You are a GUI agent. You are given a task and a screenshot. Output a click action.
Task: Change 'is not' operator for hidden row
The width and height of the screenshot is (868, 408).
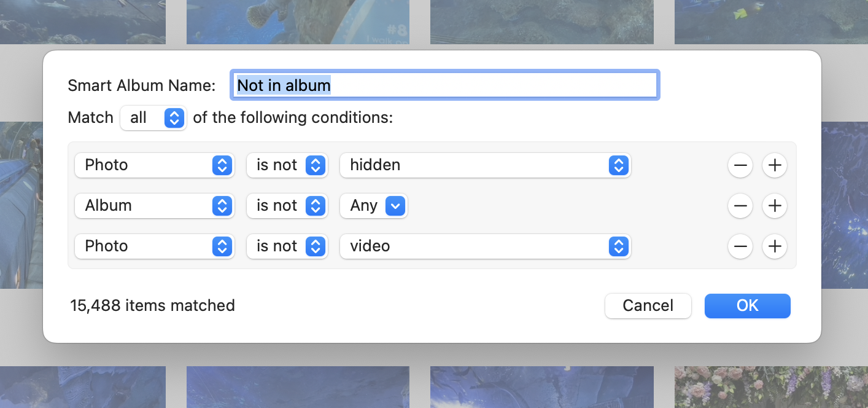286,165
